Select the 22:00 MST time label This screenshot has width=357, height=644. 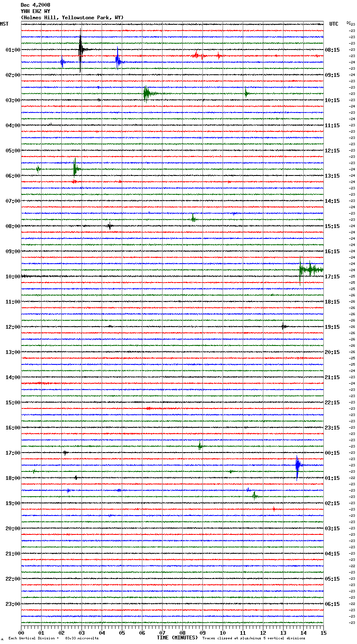click(13, 579)
